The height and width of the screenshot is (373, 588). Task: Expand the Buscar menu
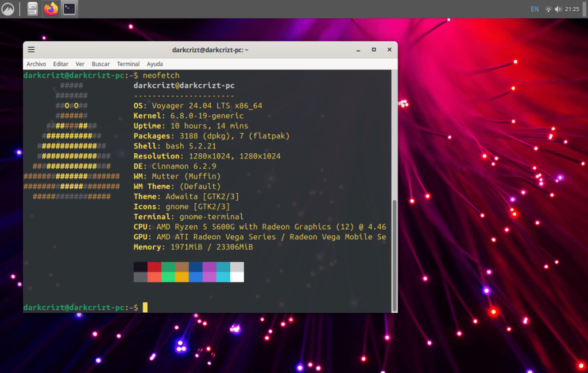(x=100, y=64)
